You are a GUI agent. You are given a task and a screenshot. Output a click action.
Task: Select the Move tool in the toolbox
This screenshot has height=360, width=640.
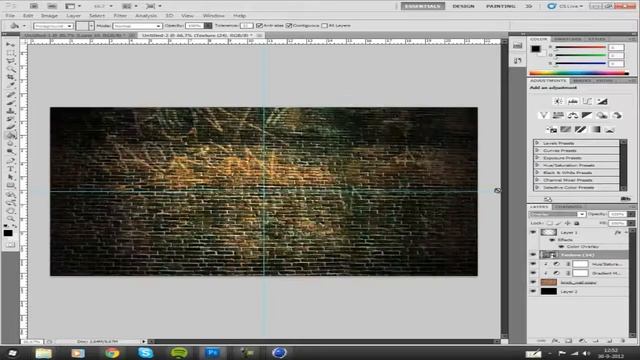pos(11,44)
